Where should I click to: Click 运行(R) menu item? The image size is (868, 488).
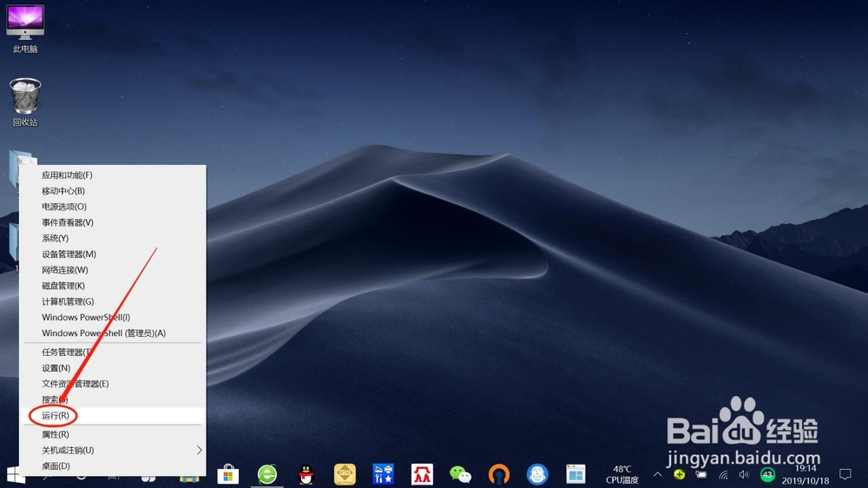click(x=113, y=415)
